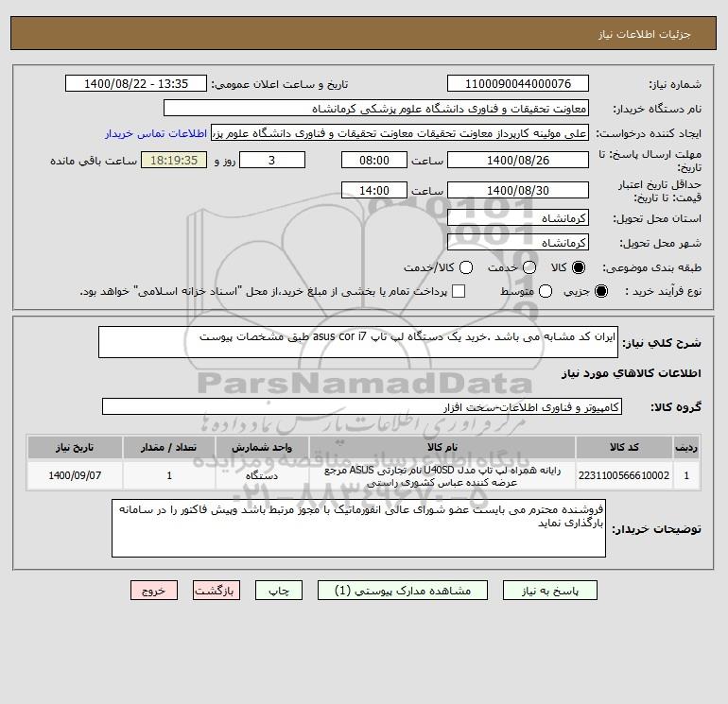Click the پاسخ به نیاز button
This screenshot has width=728, height=704.
coord(549,591)
